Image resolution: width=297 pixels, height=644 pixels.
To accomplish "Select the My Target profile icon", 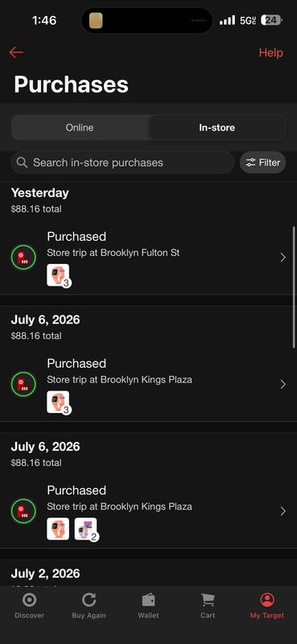I will click(x=267, y=600).
